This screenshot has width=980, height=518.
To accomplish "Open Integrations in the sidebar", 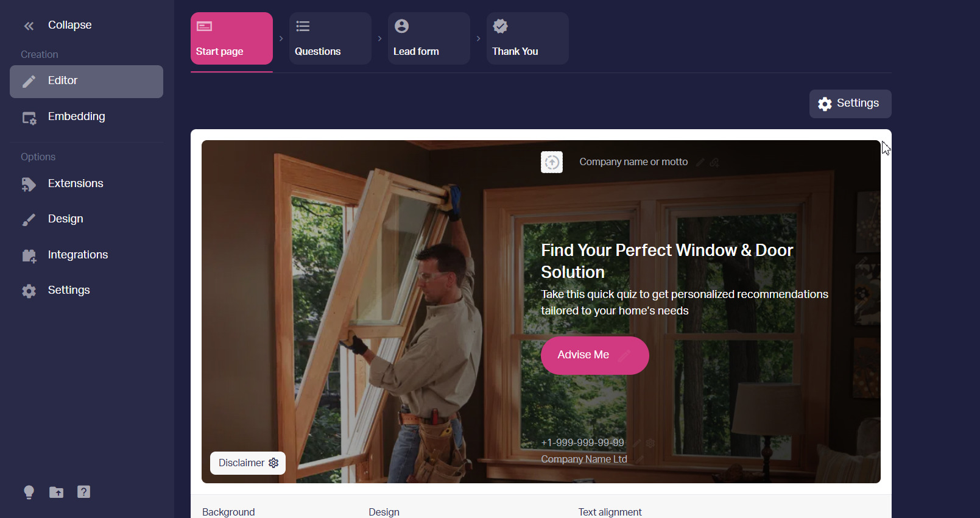I will (86, 255).
